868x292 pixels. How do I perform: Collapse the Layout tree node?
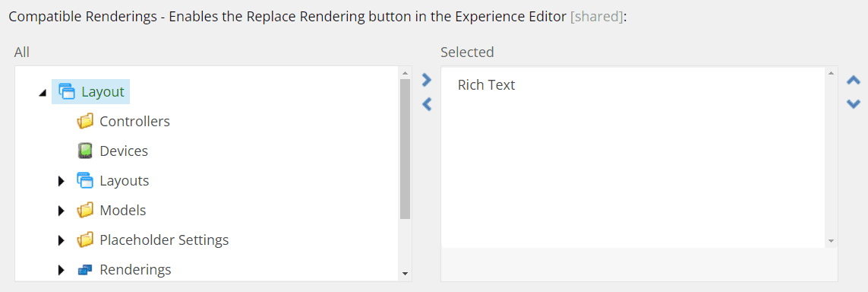click(43, 93)
